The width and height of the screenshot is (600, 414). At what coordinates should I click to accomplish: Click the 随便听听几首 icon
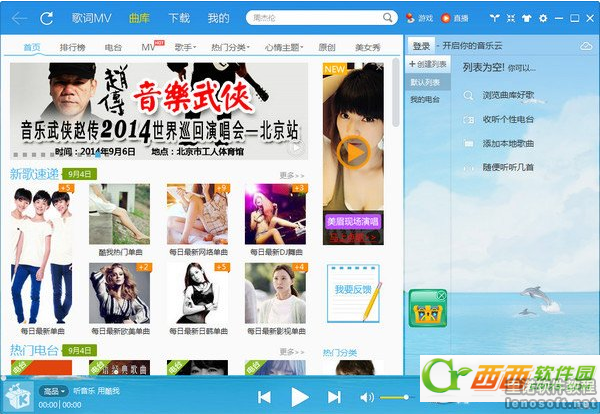tap(468, 168)
